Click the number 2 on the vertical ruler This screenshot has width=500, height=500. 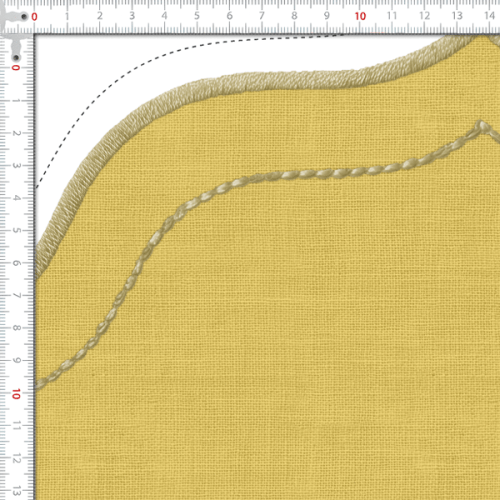[x=16, y=133]
